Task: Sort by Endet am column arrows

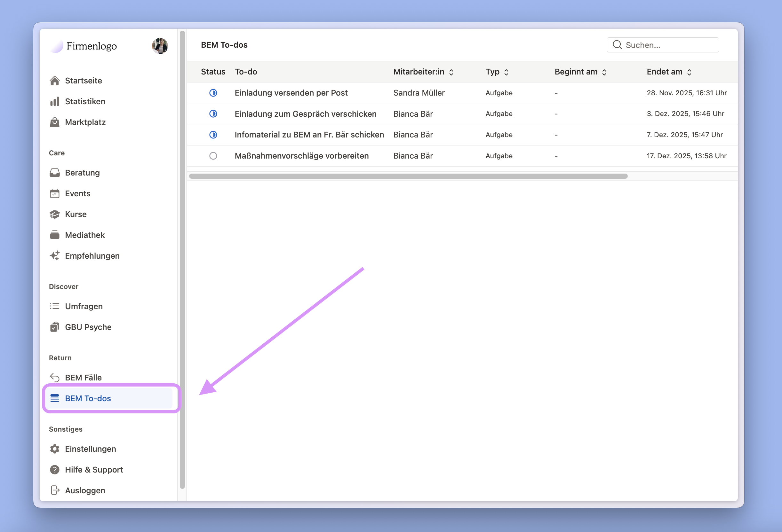Action: [689, 72]
